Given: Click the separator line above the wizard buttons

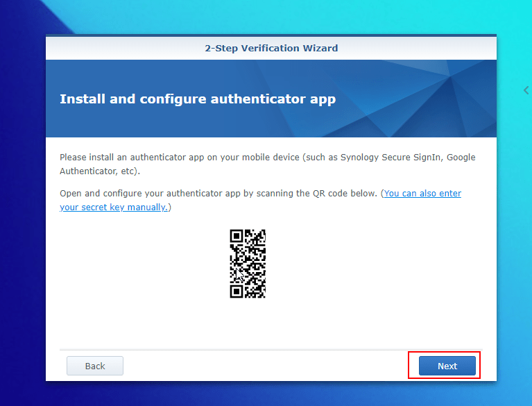Looking at the screenshot, I should (x=271, y=350).
